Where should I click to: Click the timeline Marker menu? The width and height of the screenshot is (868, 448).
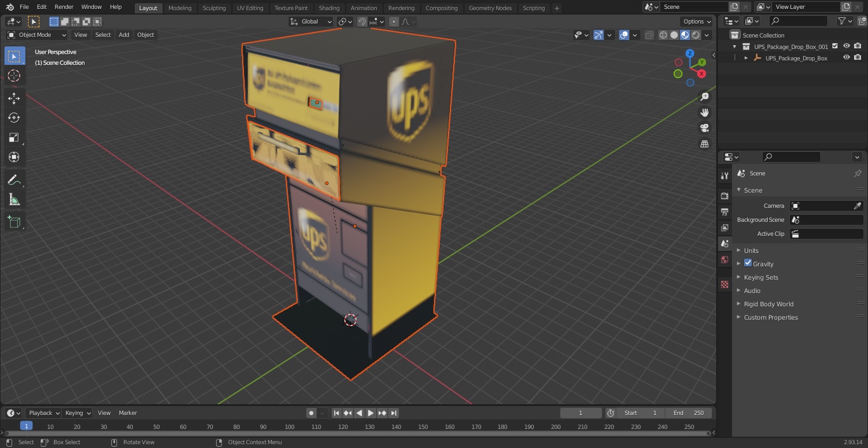128,413
